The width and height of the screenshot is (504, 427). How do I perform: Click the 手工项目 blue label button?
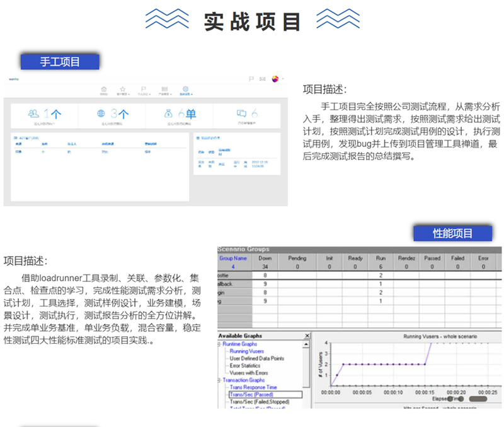click(60, 62)
